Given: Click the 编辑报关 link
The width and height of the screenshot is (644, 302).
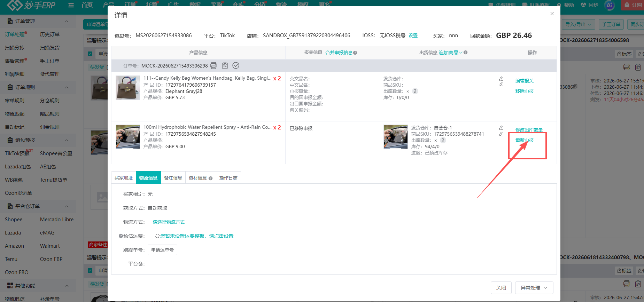Looking at the screenshot, I should pos(525,81).
